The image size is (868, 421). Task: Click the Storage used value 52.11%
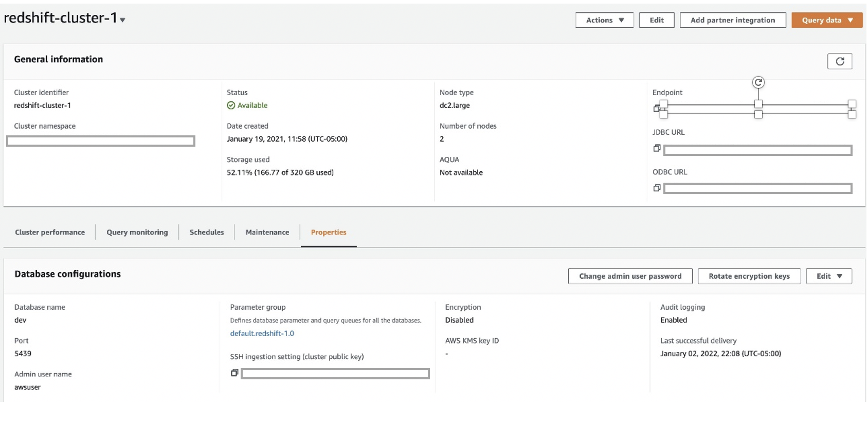tap(280, 172)
